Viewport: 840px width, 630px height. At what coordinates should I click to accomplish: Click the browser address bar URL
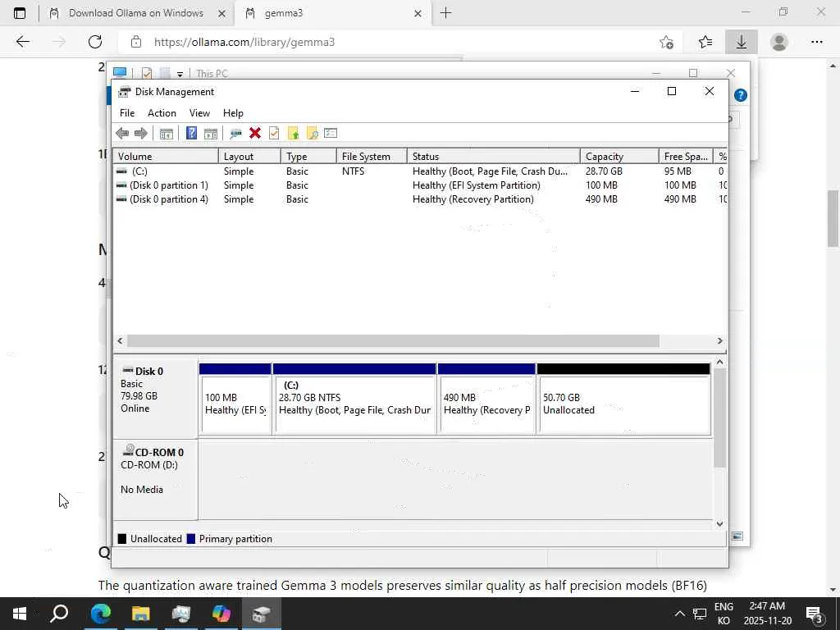click(x=244, y=42)
